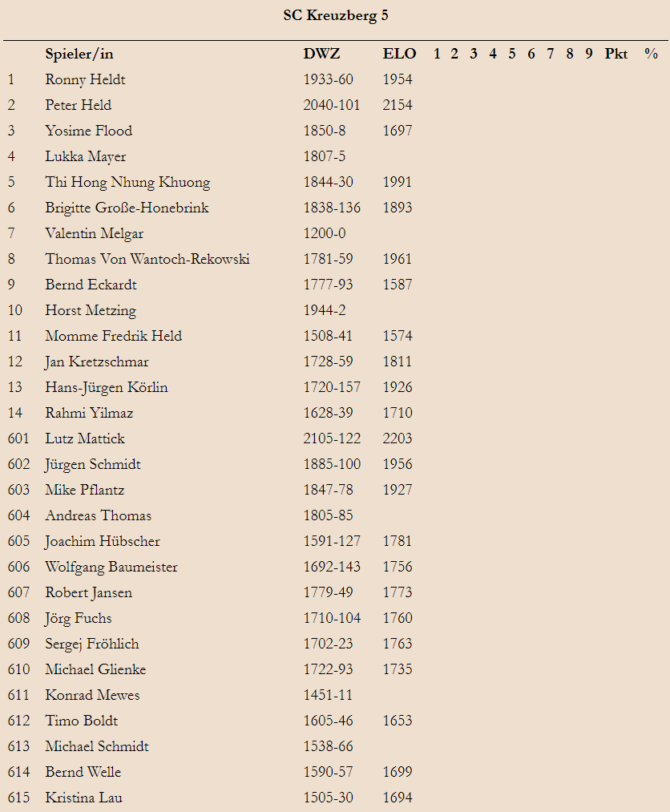
Task: Open Peter Held's player entry
Action: (x=79, y=105)
